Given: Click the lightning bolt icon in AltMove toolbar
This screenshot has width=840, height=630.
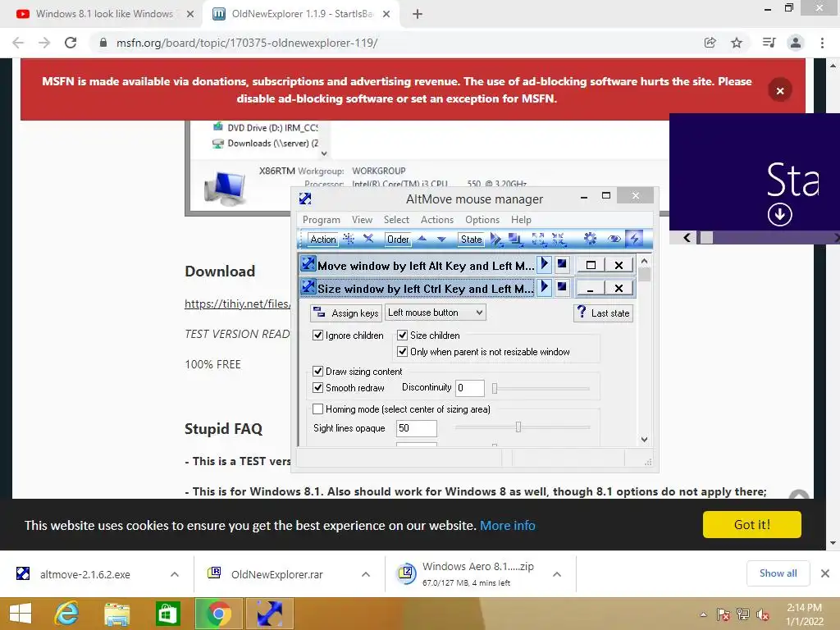Looking at the screenshot, I should coord(635,239).
